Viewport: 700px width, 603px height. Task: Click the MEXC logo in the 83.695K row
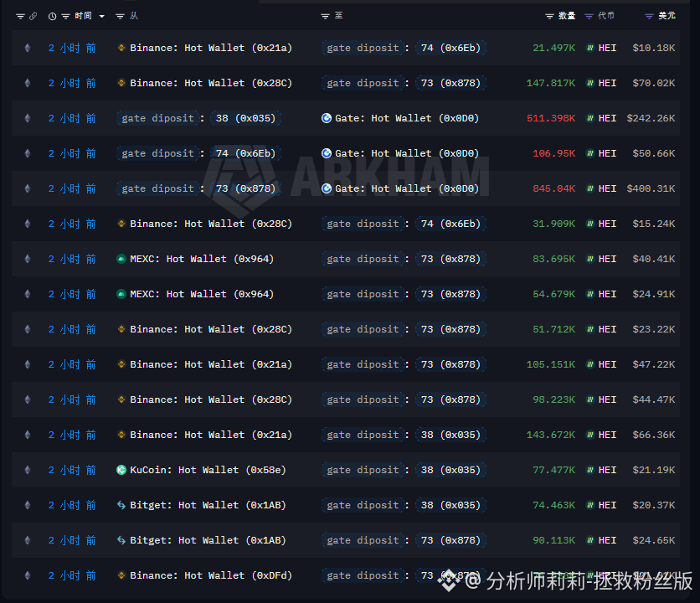[x=121, y=259]
